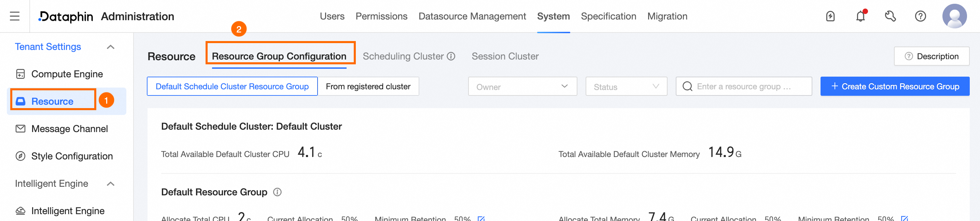Image resolution: width=980 pixels, height=221 pixels.
Task: Open the hamburger navigation menu
Action: (x=14, y=16)
